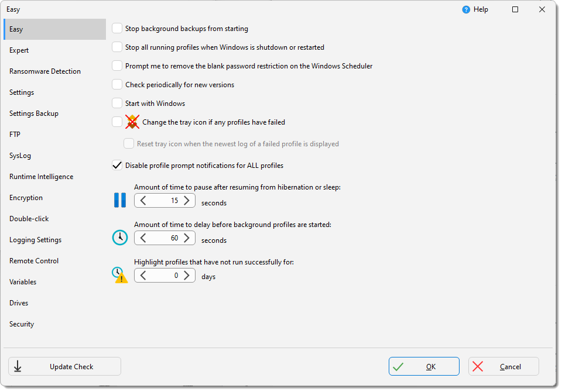Select the Encryption section in sidebar
Image resolution: width=562 pixels, height=392 pixels.
(26, 197)
